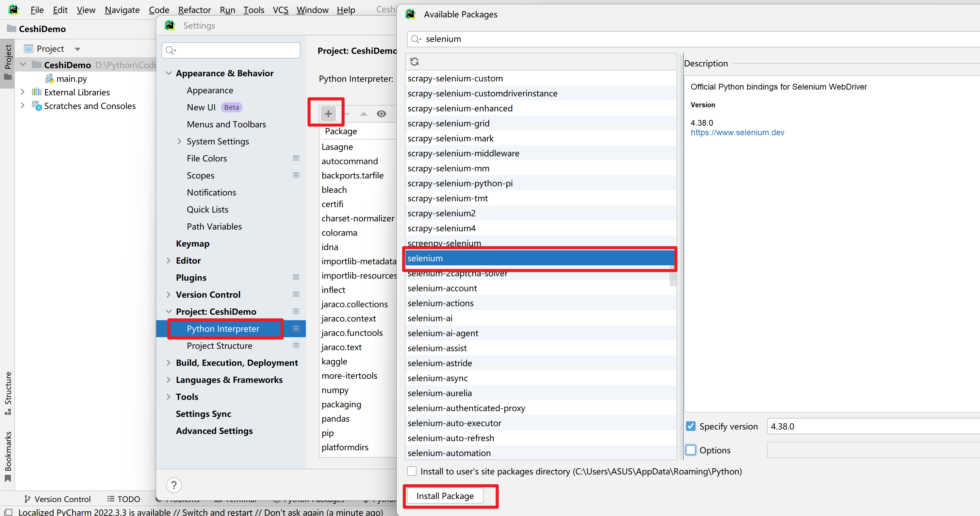This screenshot has height=516, width=980.
Task: Click the tool windows toggle icon in status bar
Action: point(7,512)
